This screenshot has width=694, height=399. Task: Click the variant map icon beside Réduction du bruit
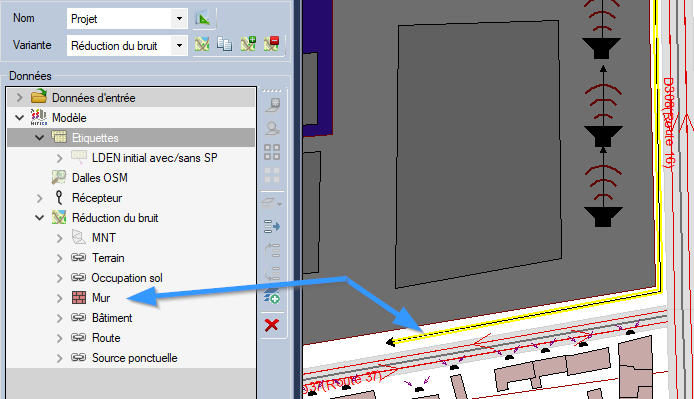click(x=202, y=44)
